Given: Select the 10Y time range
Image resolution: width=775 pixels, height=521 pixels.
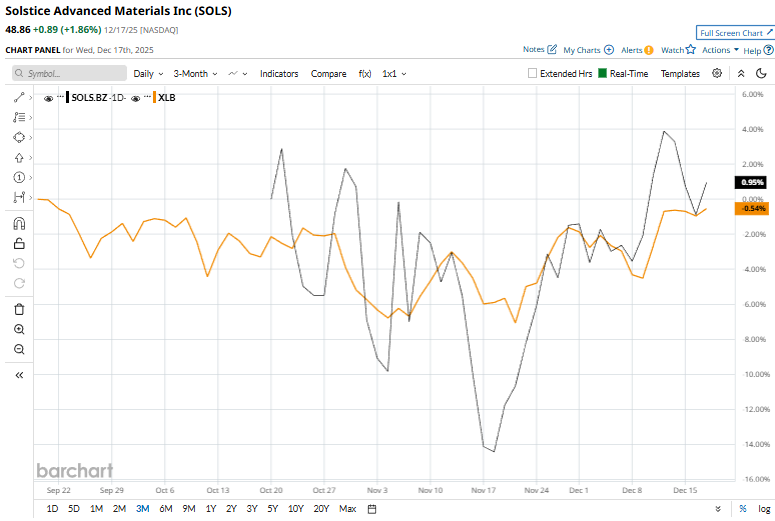Looking at the screenshot, I should [296, 509].
